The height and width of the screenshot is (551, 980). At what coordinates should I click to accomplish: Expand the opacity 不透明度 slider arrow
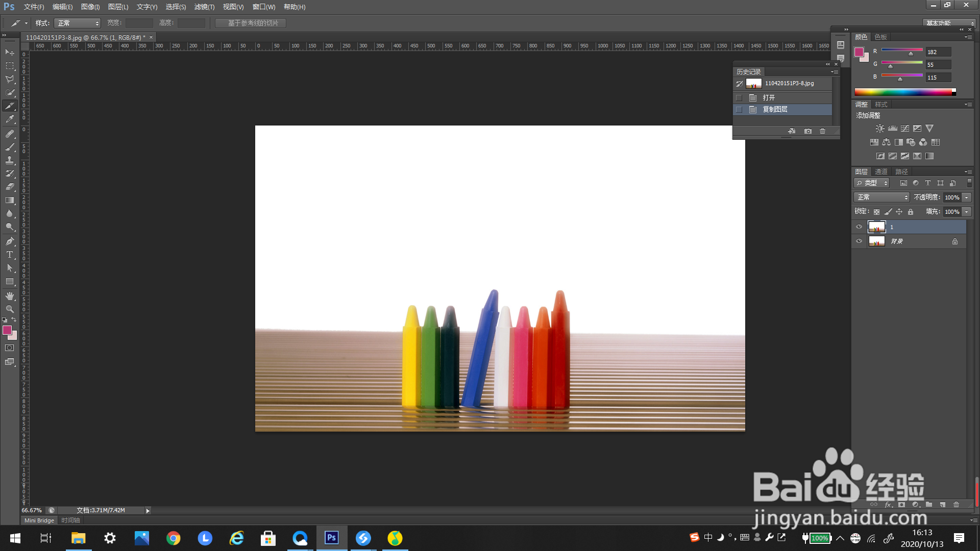966,197
